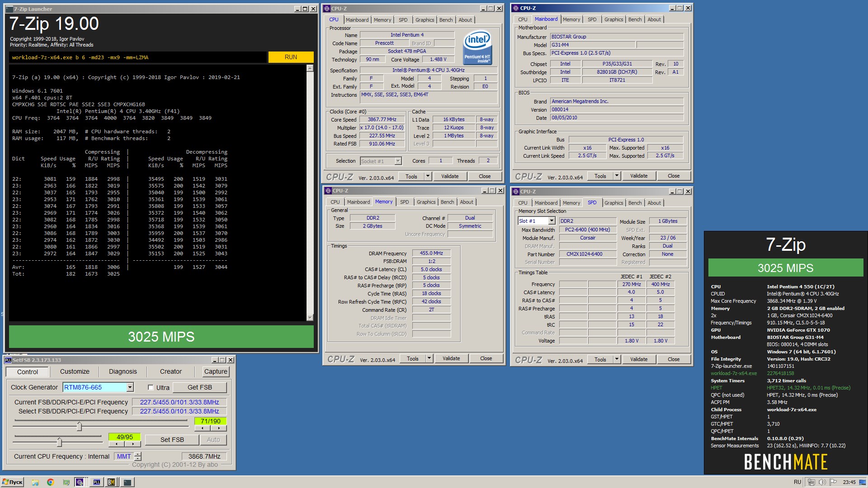Viewport: 868px width, 488px height.
Task: Click the SetFSB PLL title bar icon
Action: (x=8, y=360)
